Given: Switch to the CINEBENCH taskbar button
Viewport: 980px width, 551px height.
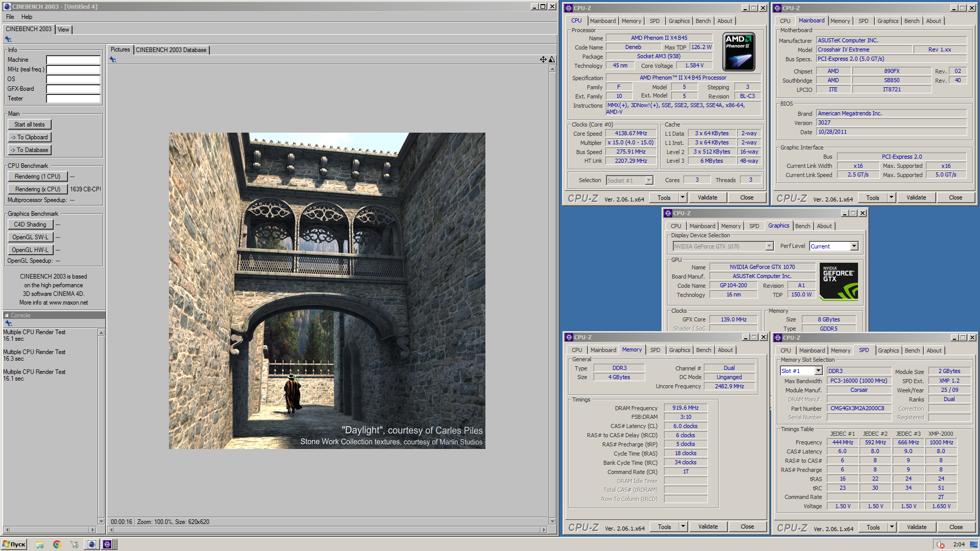Looking at the screenshot, I should (x=91, y=544).
